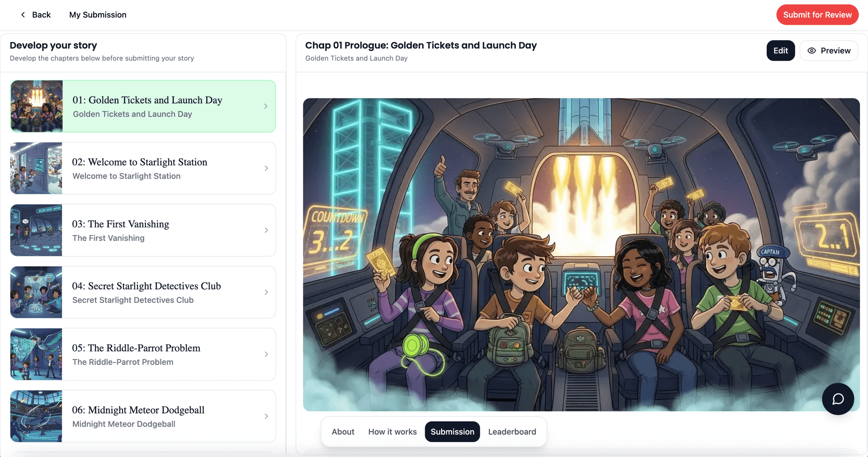This screenshot has height=457, width=868.
Task: Click the Riddle-Parrot Problem thumbnail
Action: (36, 354)
